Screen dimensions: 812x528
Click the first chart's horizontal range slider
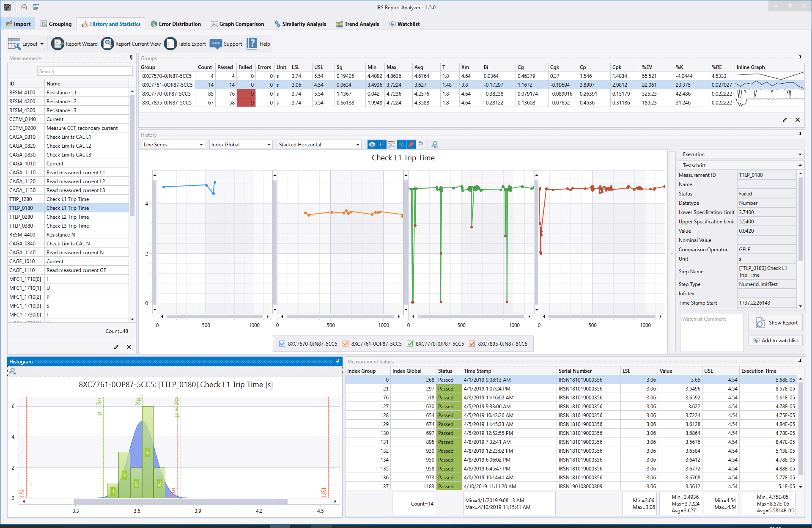coord(214,316)
